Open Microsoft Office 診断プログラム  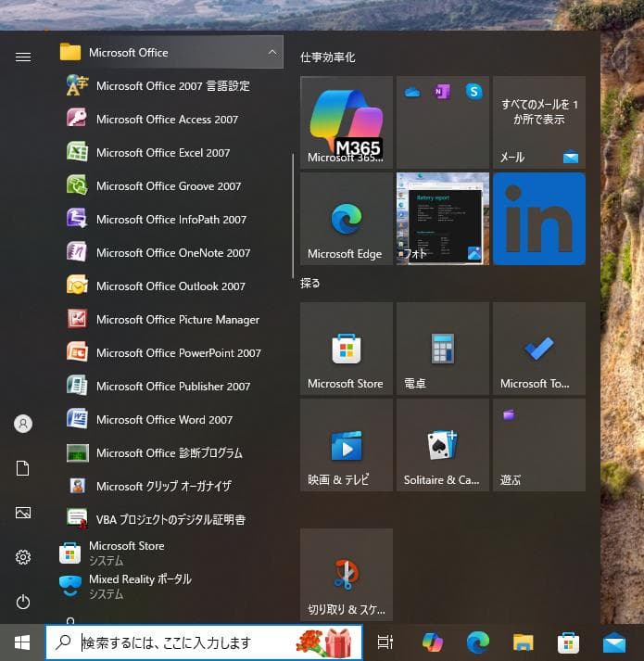click(170, 452)
